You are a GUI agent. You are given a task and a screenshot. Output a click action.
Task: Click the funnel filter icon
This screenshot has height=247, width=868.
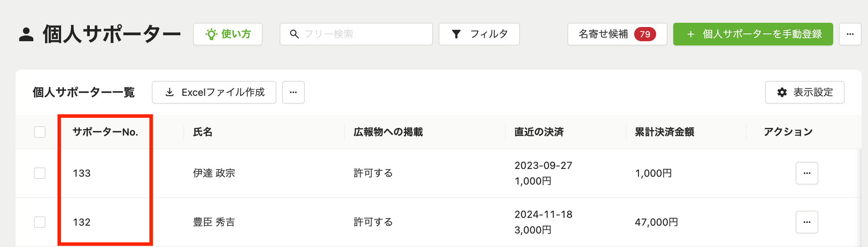456,34
